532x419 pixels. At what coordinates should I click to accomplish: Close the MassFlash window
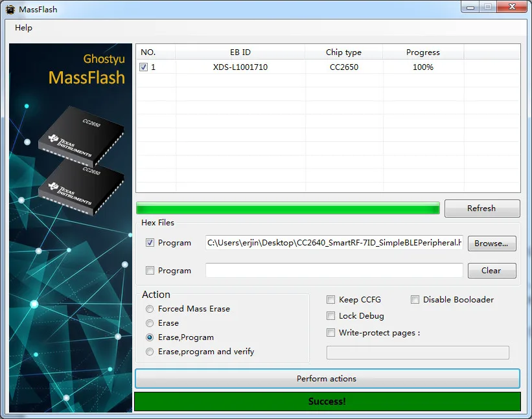point(513,6)
